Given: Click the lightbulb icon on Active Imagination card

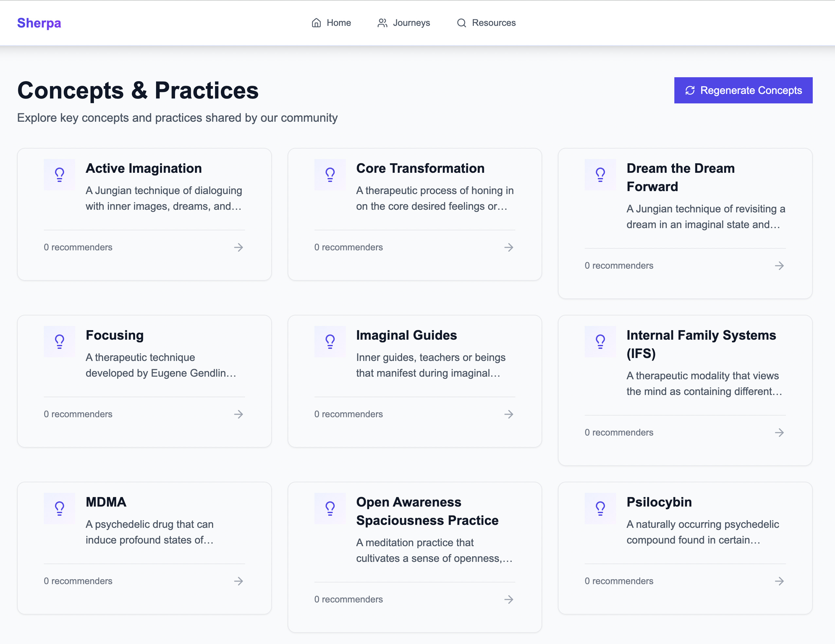Looking at the screenshot, I should [59, 174].
